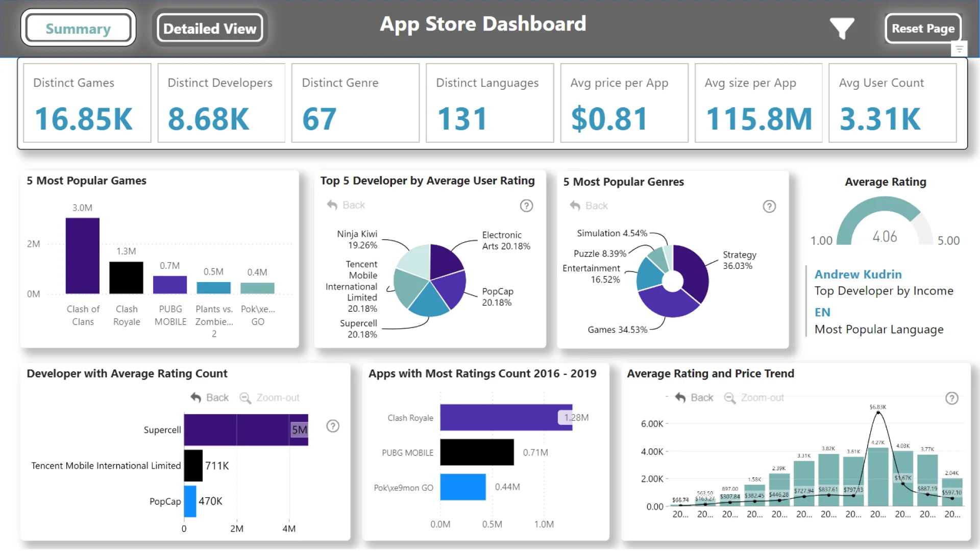Click the Average Rating 4.06 gauge
Screen dimensions: 980x551
coord(885,221)
